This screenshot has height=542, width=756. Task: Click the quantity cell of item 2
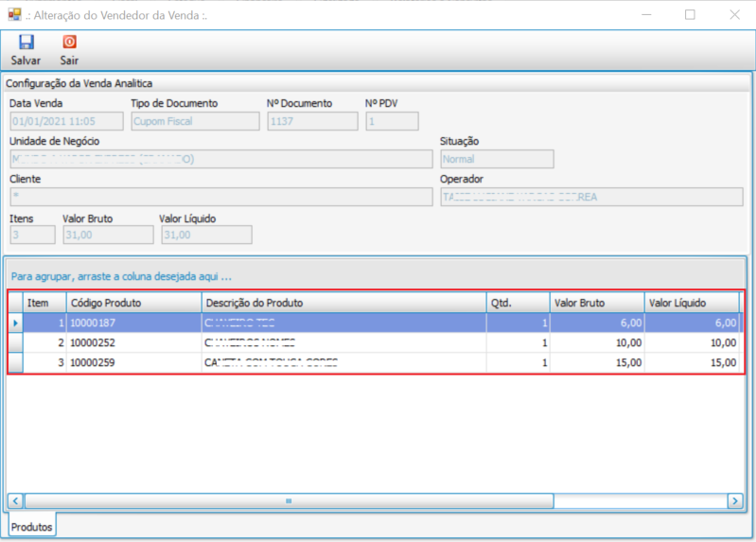[518, 342]
